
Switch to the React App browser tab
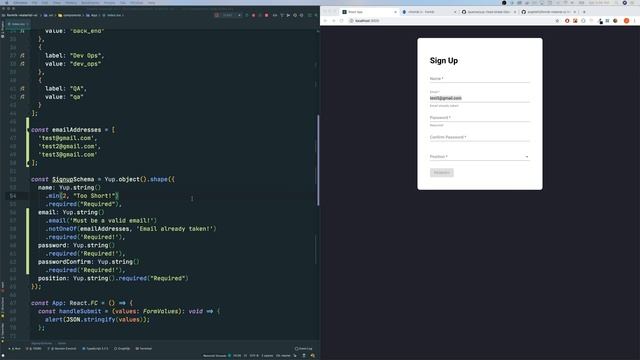[369, 12]
